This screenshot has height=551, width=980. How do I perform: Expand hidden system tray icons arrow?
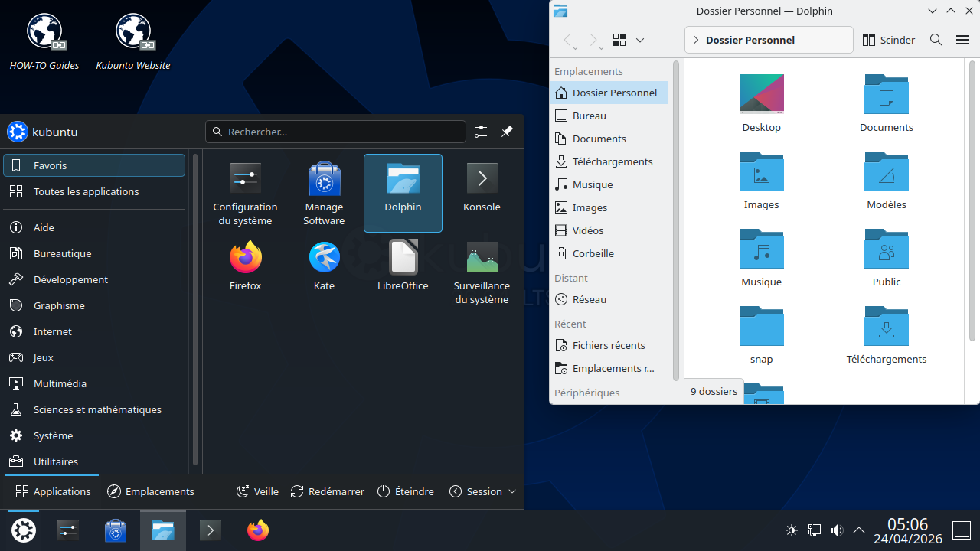[x=859, y=530]
